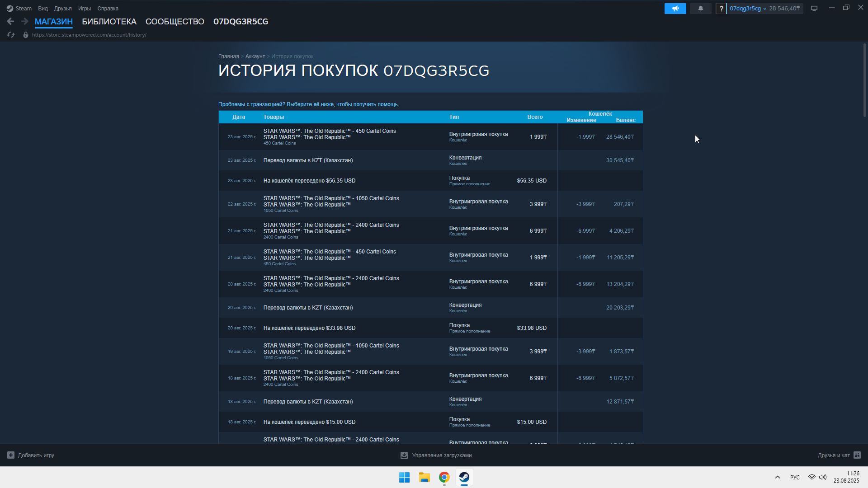Click the padlock site security icon
Screen dimensions: 868x488
coord(26,35)
